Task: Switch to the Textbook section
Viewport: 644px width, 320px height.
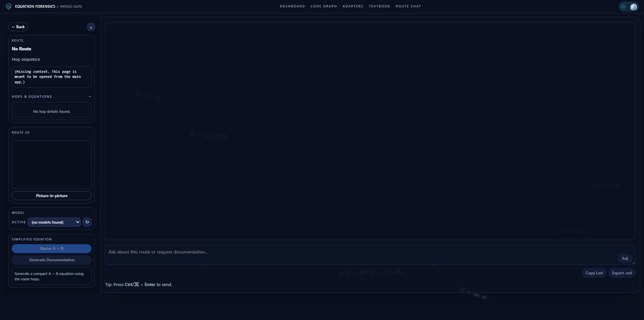Action: coord(379,6)
